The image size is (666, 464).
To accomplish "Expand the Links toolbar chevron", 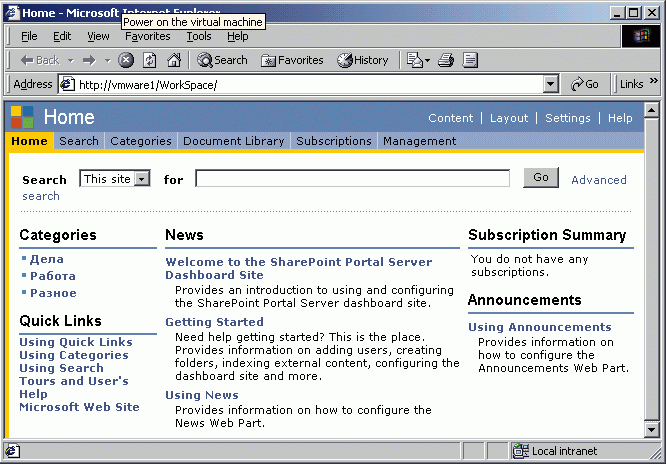I will 653,80.
